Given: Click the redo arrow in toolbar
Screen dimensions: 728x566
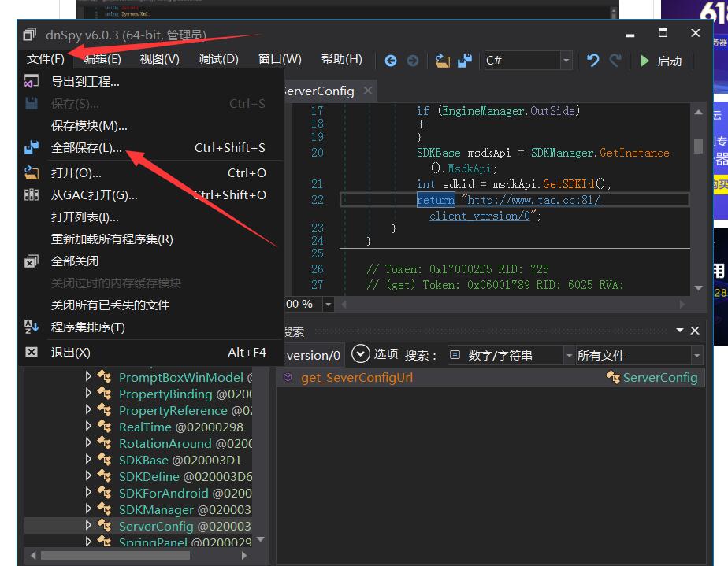Looking at the screenshot, I should coord(615,61).
